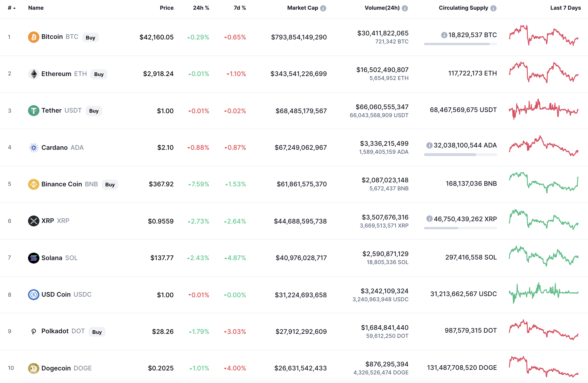588x383 pixels.
Task: Sort table by 7d % column header
Action: (x=240, y=8)
